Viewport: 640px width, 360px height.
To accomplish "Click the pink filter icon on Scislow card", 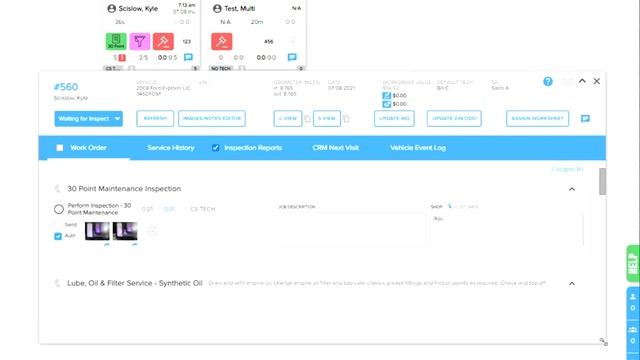I will click(x=140, y=41).
